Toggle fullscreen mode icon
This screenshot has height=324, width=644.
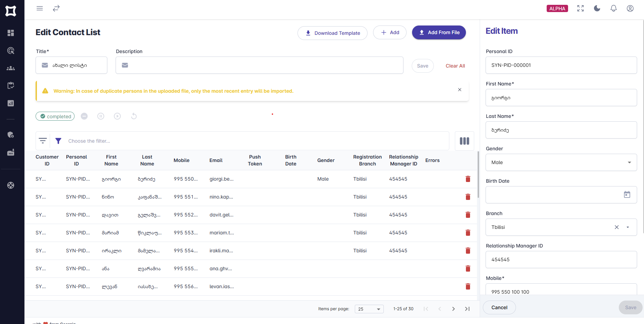tap(580, 9)
